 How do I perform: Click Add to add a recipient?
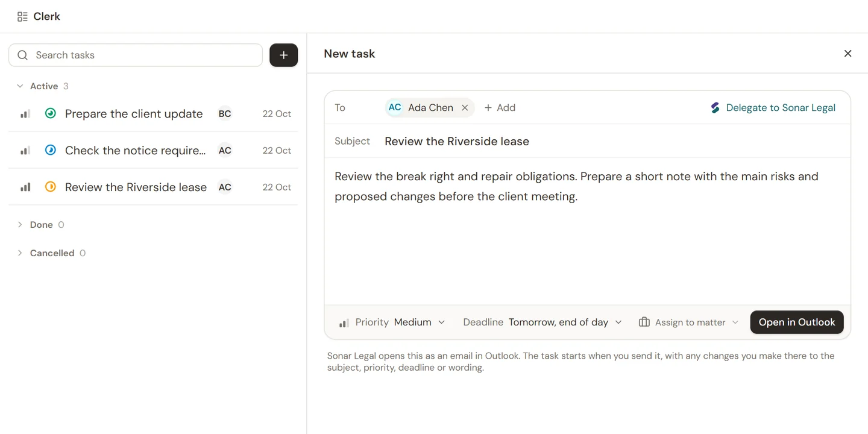pos(500,107)
